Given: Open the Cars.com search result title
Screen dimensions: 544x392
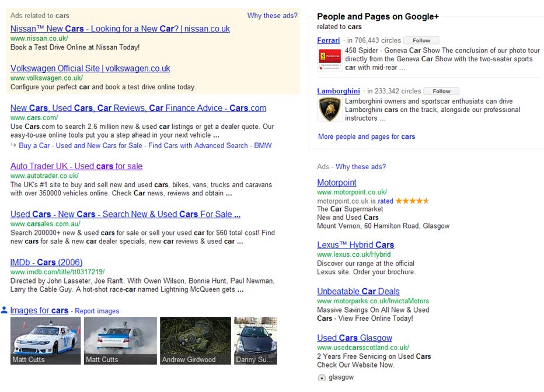Looking at the screenshot, I should [138, 108].
